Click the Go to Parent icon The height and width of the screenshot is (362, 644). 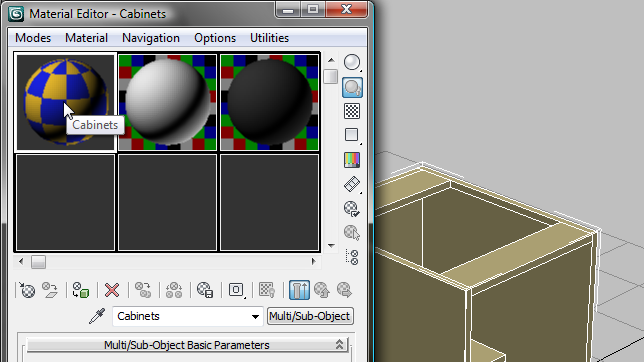click(x=322, y=290)
